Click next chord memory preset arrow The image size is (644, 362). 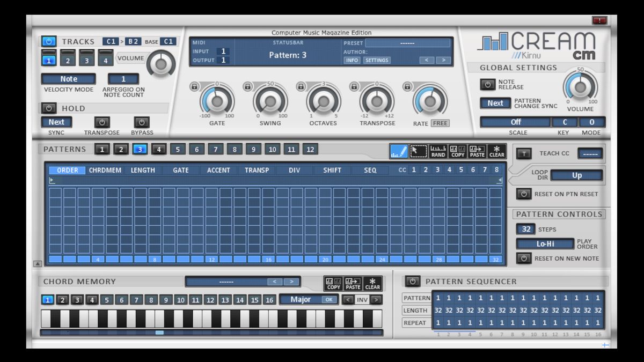click(x=291, y=282)
